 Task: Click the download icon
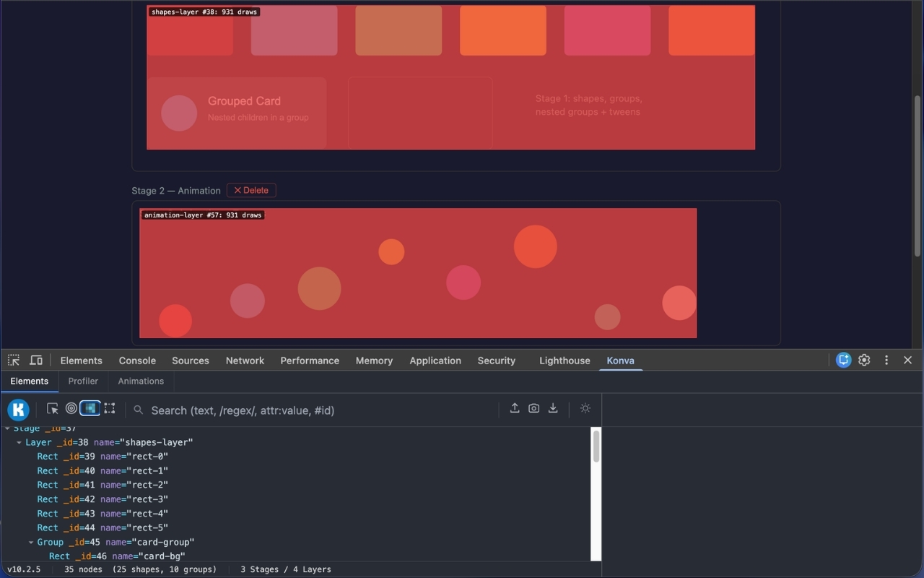click(x=553, y=408)
